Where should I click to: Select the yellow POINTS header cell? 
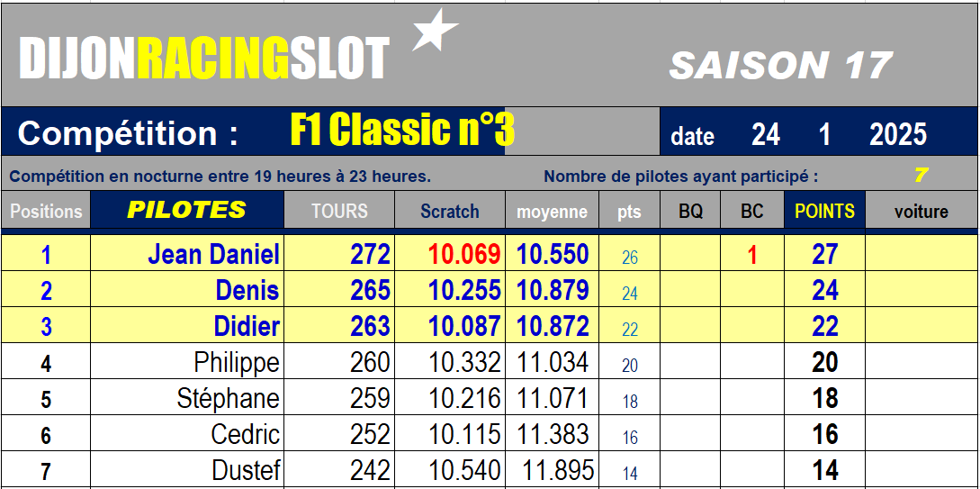coord(824,210)
